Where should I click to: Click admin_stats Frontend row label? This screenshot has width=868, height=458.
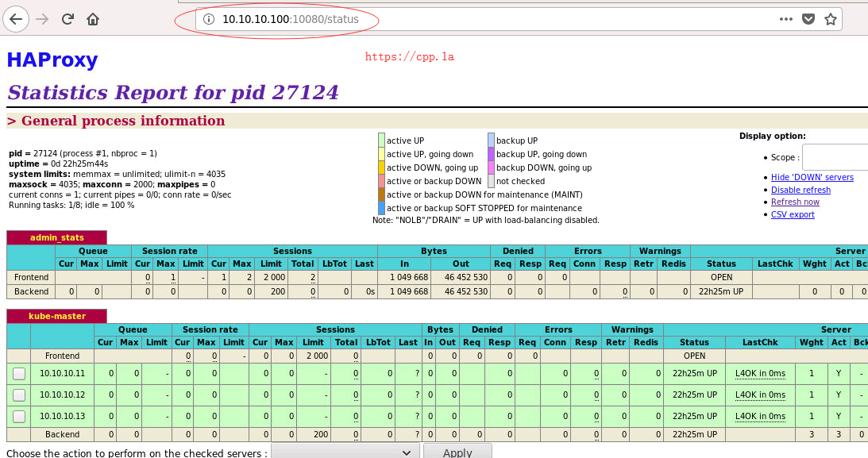tap(31, 277)
